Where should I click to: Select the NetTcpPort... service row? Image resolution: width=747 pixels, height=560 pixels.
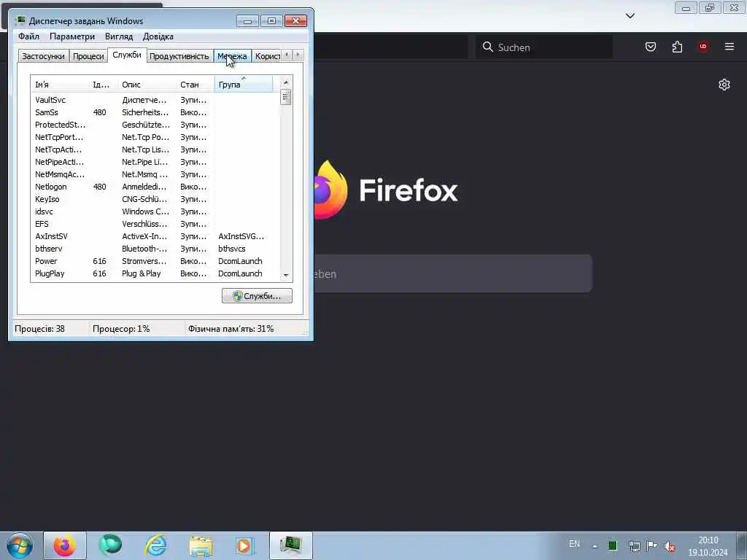click(155, 137)
